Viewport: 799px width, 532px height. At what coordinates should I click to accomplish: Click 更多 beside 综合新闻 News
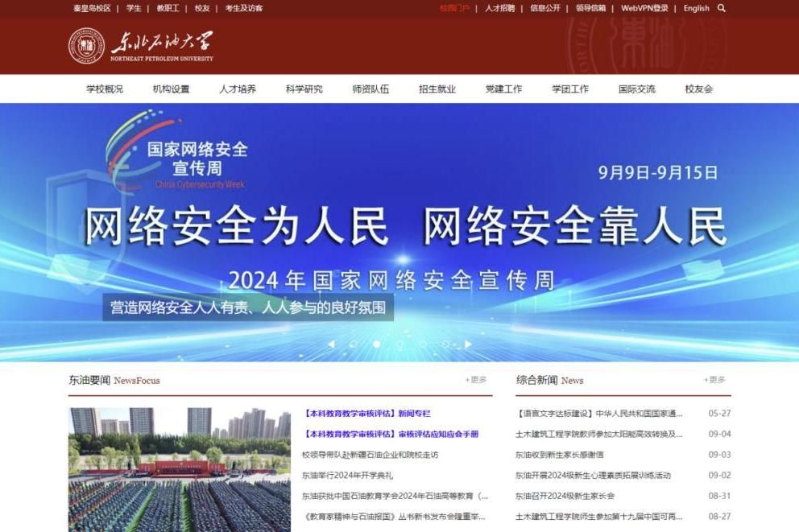coord(714,380)
